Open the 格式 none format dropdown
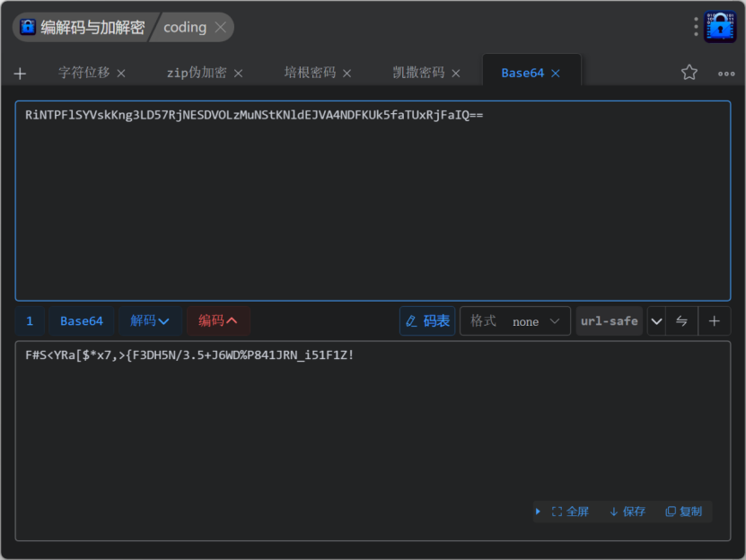 [x=515, y=320]
